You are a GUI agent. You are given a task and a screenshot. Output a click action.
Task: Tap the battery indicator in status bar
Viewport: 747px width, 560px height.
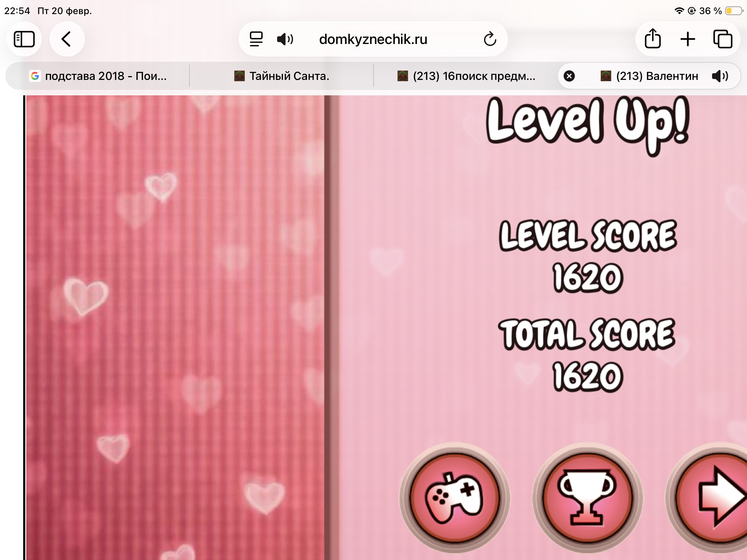coord(734,11)
